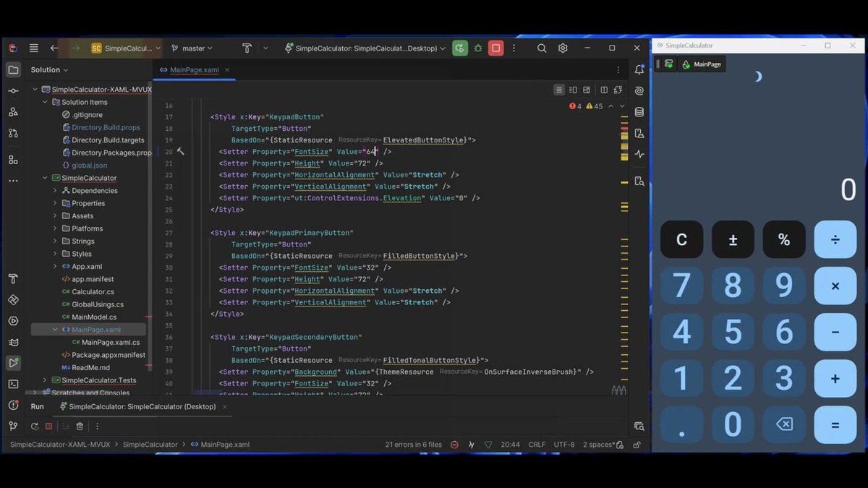The width and height of the screenshot is (868, 488).
Task: Navigate back with the left arrow
Action: click(54, 48)
